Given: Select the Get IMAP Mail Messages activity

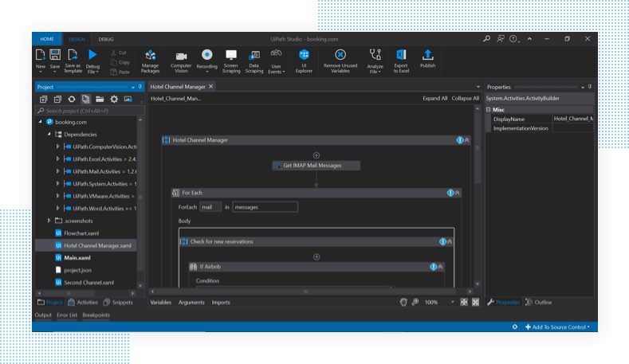Looking at the screenshot, I should 316,166.
